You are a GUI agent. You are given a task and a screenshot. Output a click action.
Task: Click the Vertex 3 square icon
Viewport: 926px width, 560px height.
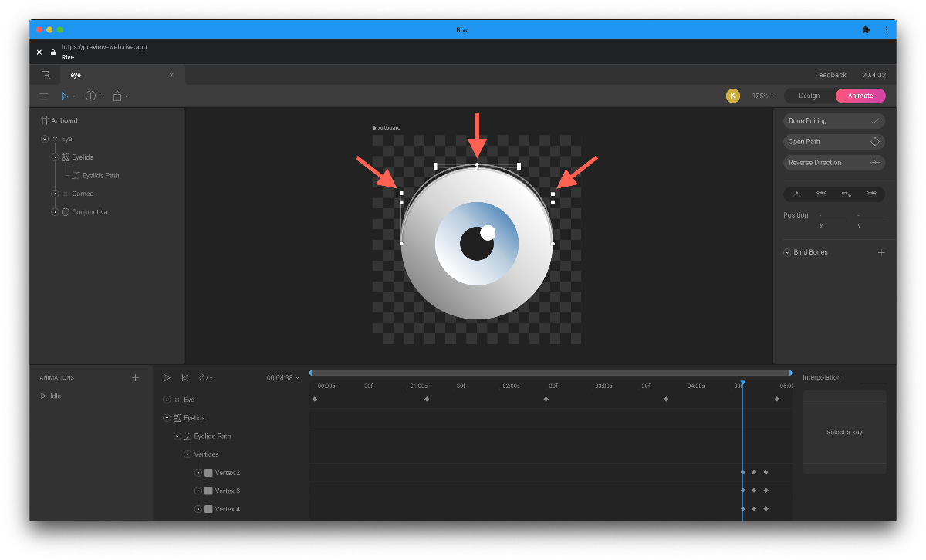(x=208, y=491)
